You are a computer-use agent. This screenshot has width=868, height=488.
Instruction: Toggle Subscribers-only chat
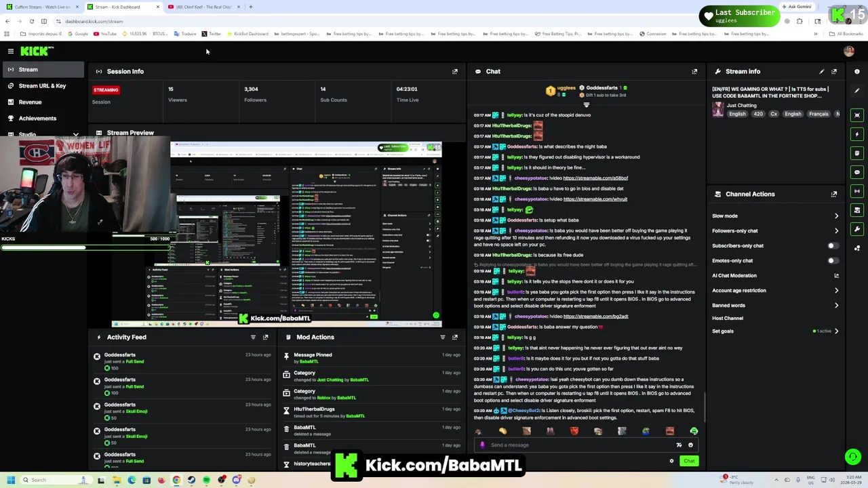pos(833,246)
